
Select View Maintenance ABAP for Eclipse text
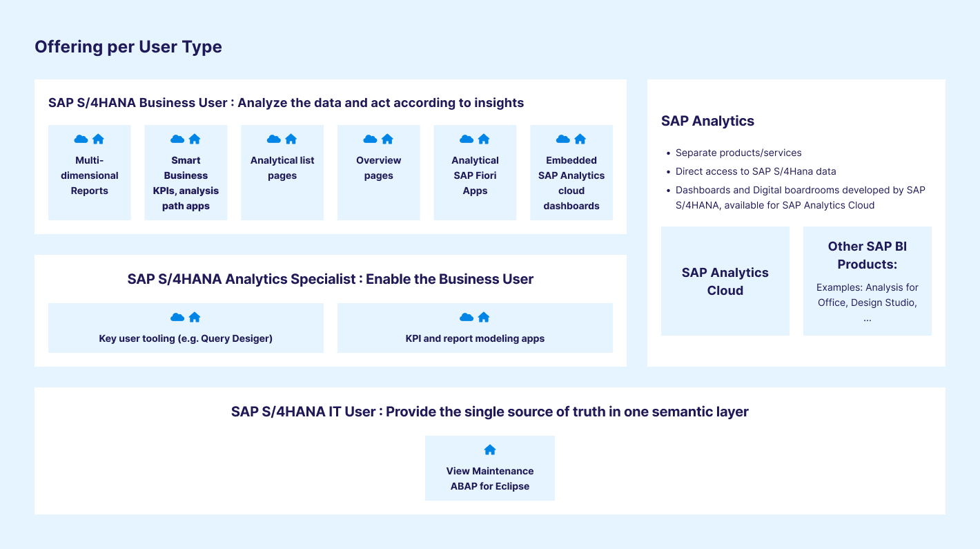(x=490, y=479)
